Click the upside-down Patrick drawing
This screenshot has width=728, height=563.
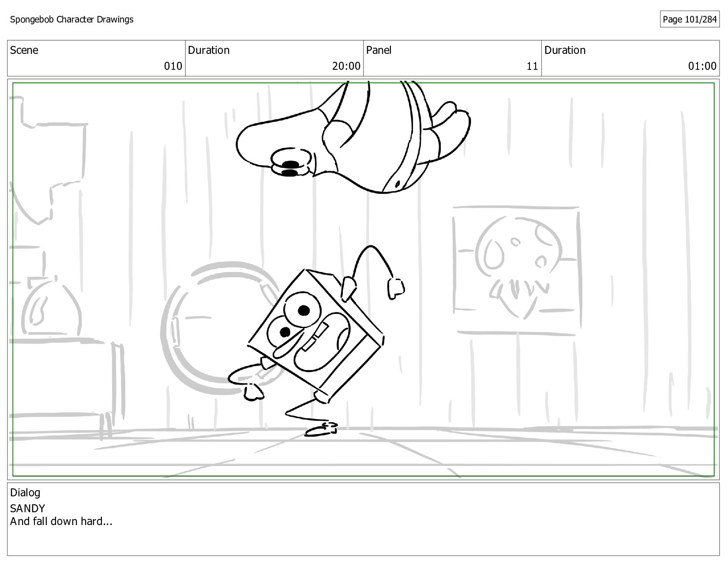(353, 137)
